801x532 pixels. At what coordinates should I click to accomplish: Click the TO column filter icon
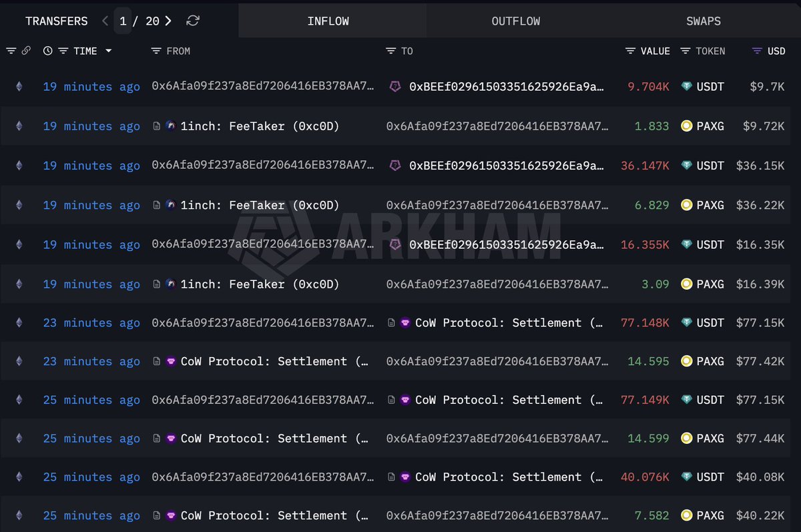click(390, 51)
